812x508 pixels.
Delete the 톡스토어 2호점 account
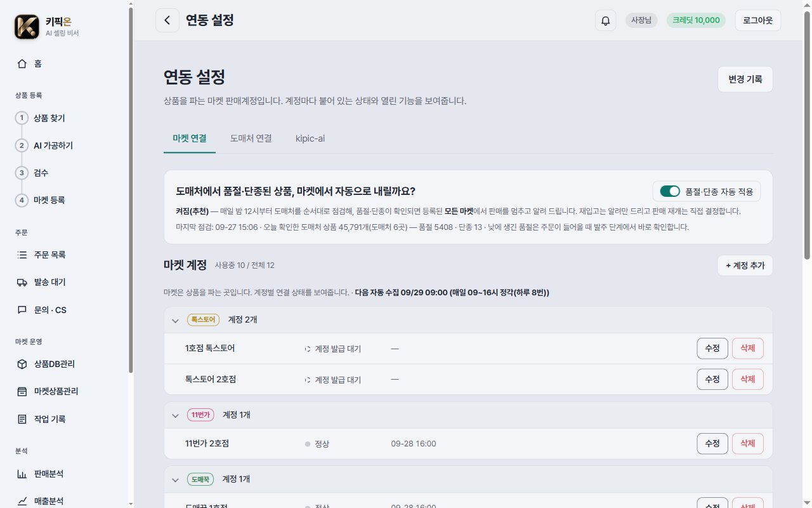[x=748, y=380]
